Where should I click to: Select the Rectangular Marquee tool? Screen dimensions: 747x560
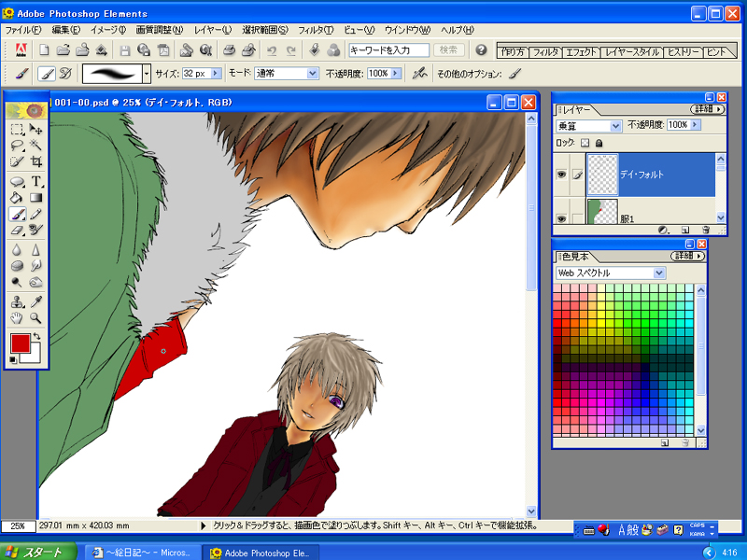(17, 129)
